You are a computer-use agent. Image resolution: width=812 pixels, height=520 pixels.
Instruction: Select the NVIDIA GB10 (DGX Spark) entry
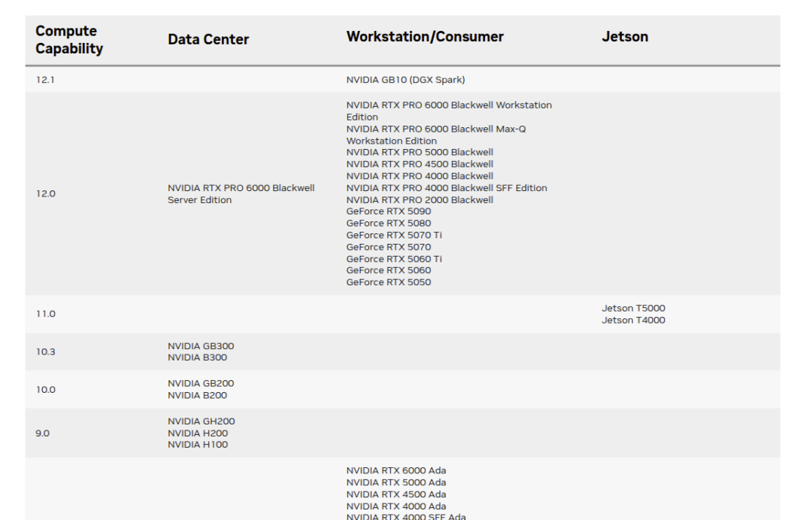coord(405,80)
